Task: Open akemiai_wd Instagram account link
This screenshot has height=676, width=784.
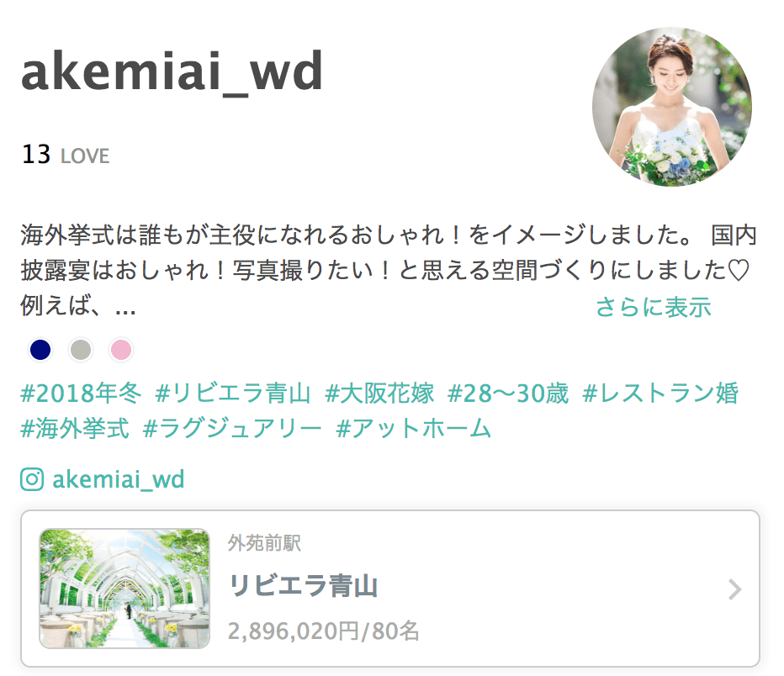Action: coord(119,479)
